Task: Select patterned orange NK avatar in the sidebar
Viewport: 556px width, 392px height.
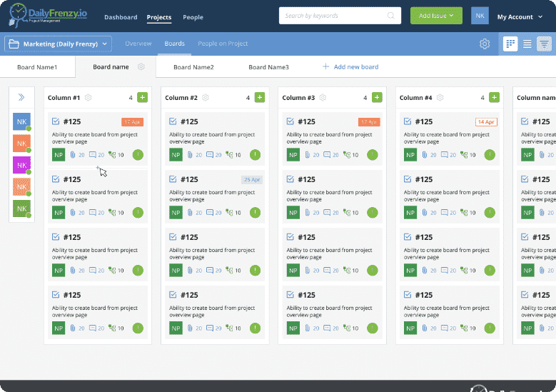Action: [21, 187]
